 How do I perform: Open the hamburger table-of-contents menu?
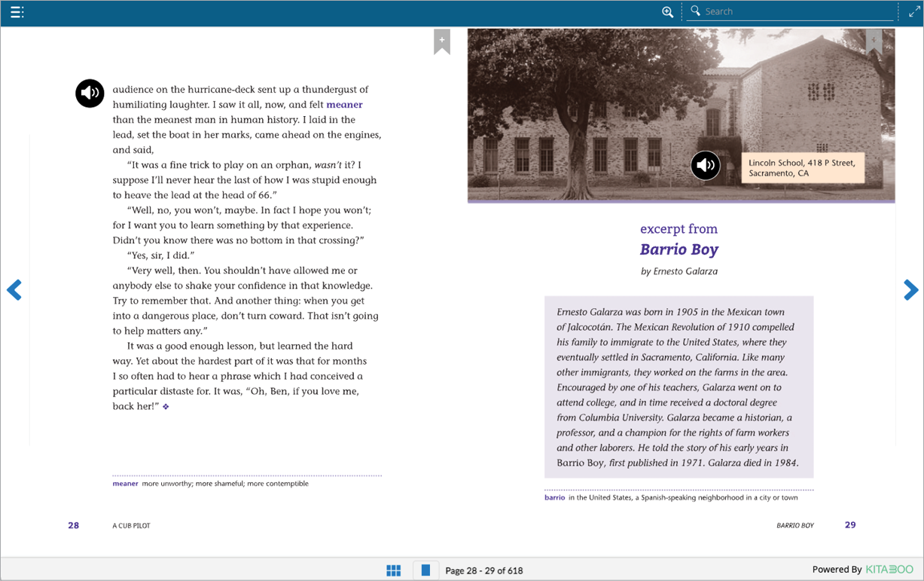(17, 12)
